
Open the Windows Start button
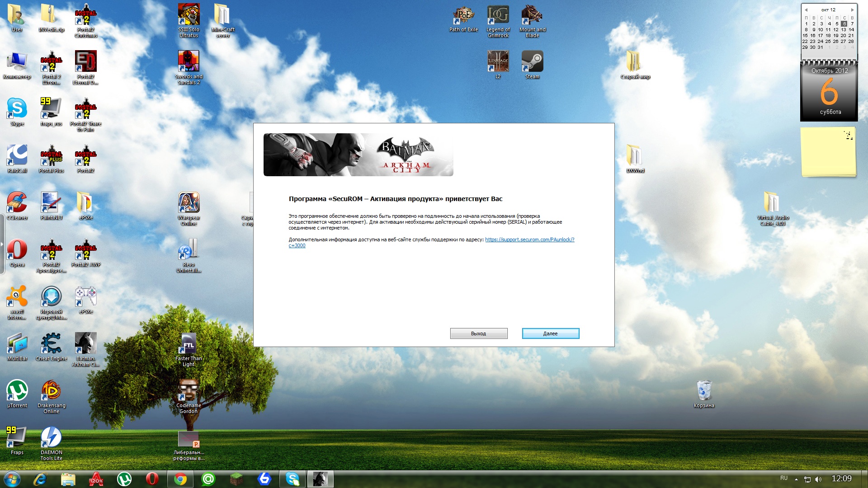pyautogui.click(x=12, y=479)
